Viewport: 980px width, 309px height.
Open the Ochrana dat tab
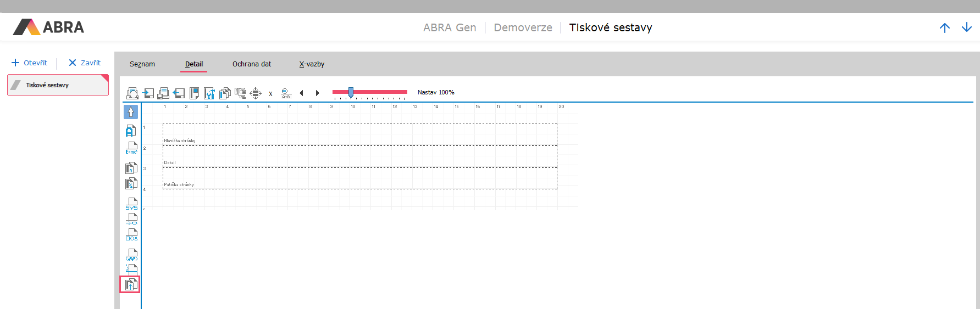pos(252,64)
